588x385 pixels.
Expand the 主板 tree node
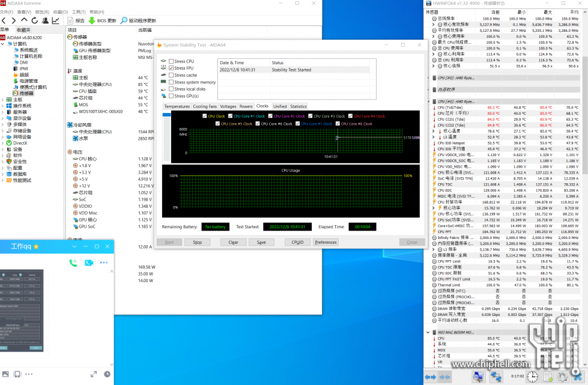(2, 100)
